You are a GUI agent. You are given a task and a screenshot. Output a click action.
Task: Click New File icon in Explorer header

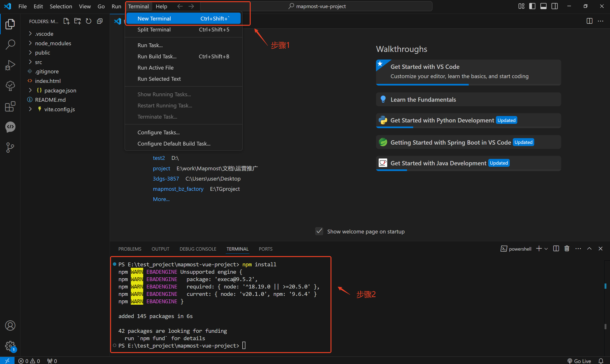pos(66,21)
